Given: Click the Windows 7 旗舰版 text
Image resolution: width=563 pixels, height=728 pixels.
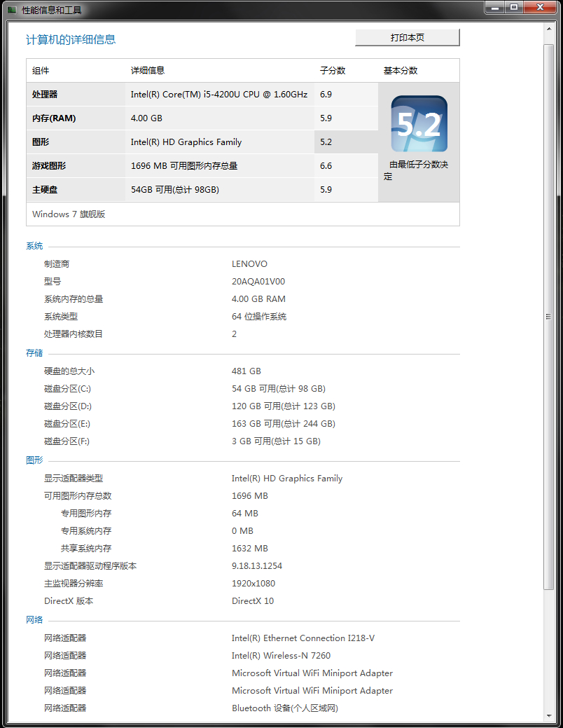Looking at the screenshot, I should (x=69, y=214).
